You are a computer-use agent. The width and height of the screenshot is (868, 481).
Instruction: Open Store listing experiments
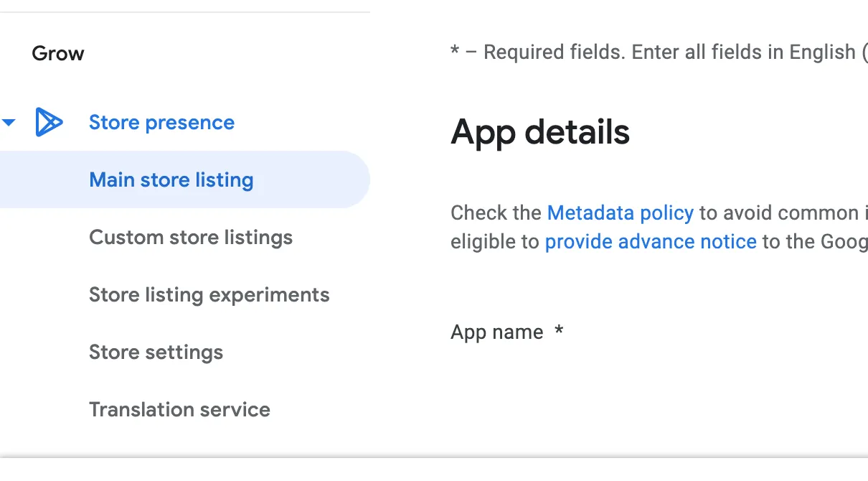point(209,295)
